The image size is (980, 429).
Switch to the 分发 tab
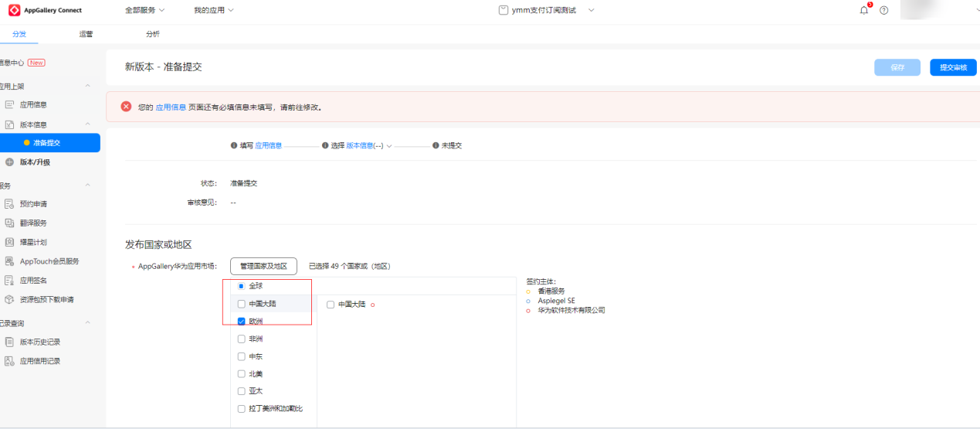[x=19, y=34]
